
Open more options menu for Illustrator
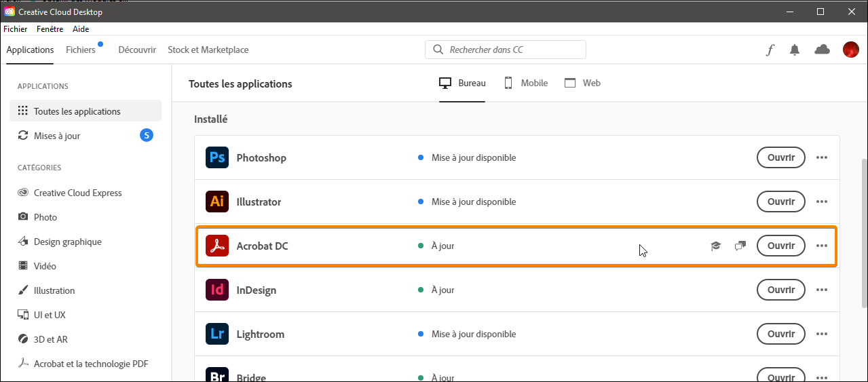pyautogui.click(x=822, y=202)
